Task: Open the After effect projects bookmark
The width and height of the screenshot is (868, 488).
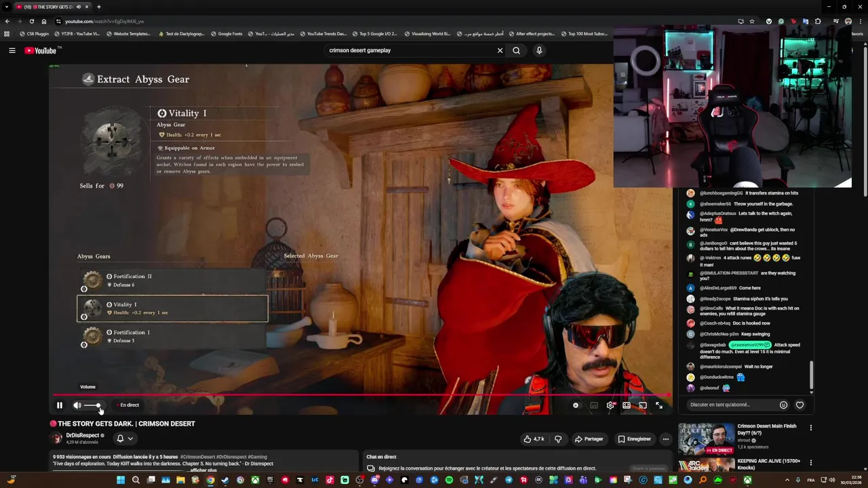Action: coord(532,33)
